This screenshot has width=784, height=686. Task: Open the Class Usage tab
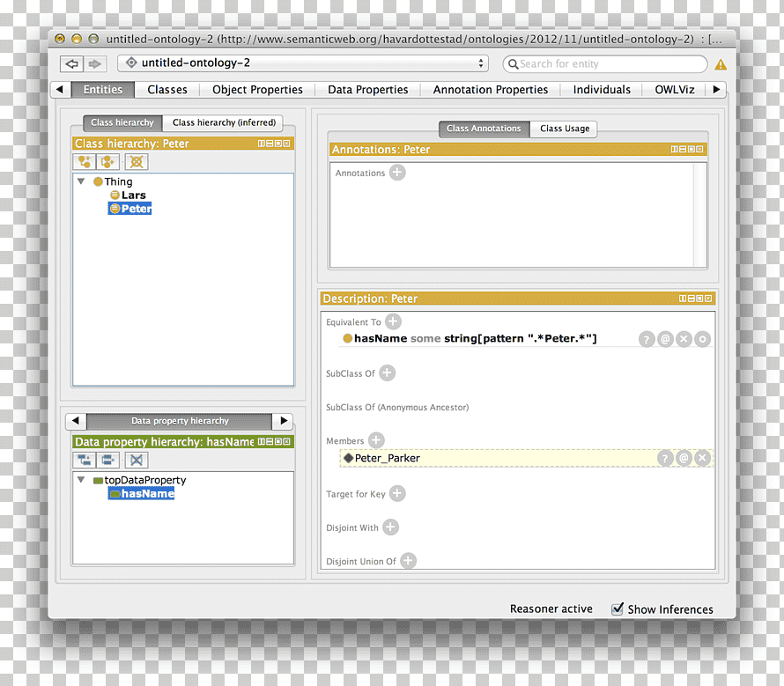pos(565,129)
